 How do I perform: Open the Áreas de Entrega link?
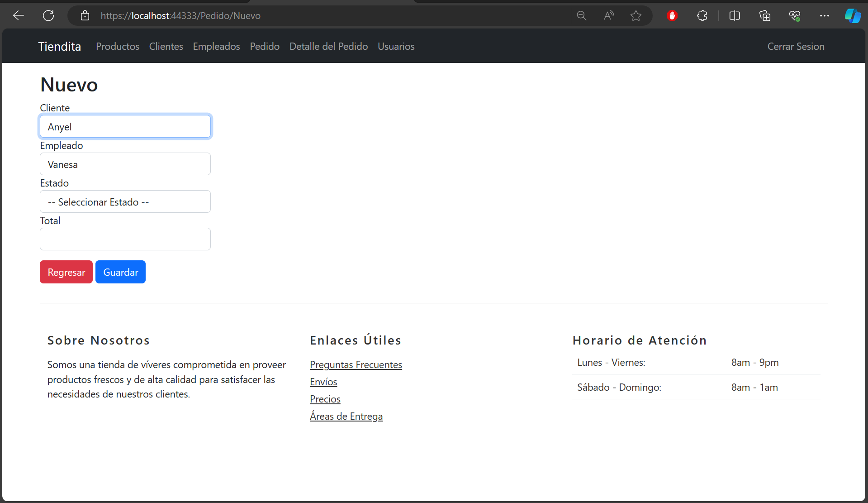coord(346,416)
